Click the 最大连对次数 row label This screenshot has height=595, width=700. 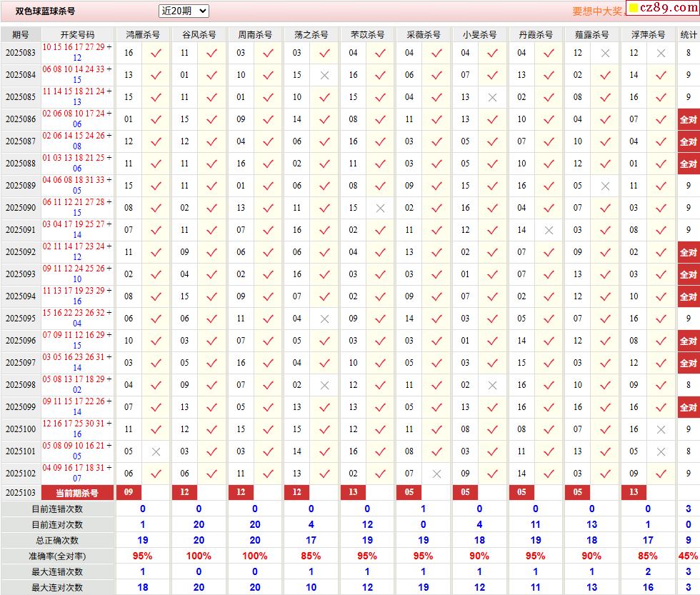[57, 587]
